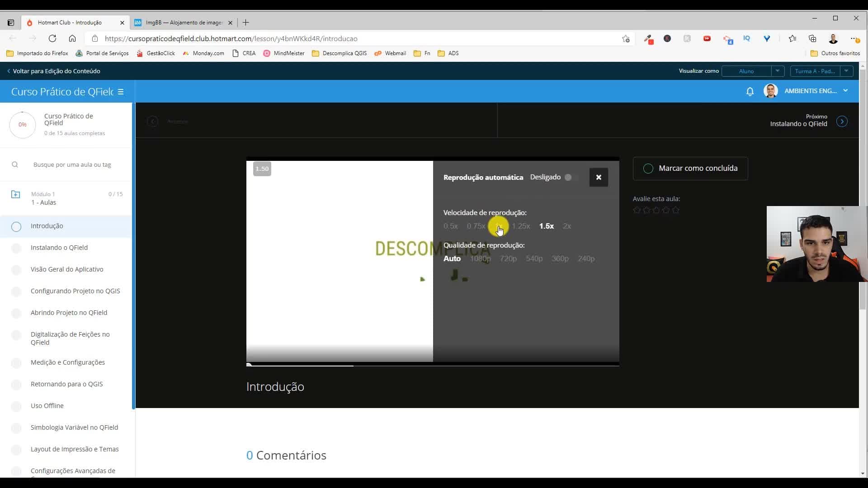Open the Turma A class dropdown
Image resolution: width=868 pixels, height=488 pixels.
(821, 71)
